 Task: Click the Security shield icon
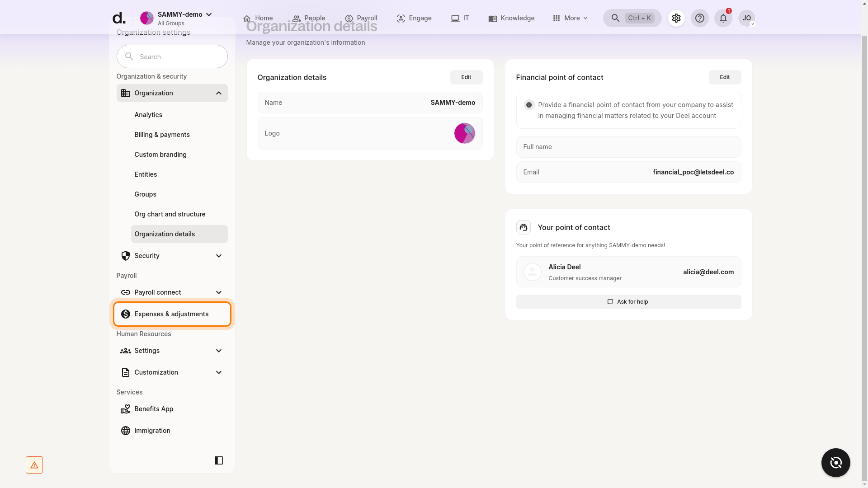pos(125,256)
